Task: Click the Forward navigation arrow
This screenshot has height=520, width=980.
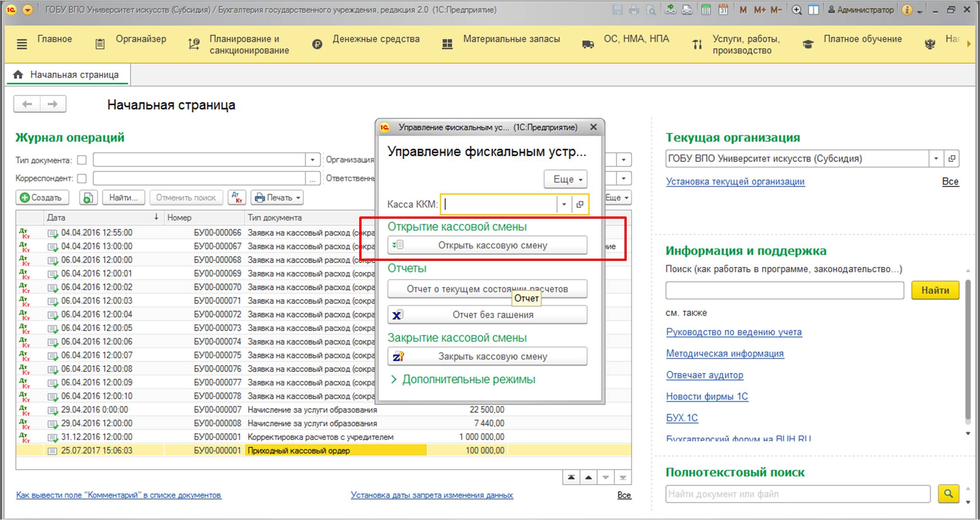Action: [53, 104]
